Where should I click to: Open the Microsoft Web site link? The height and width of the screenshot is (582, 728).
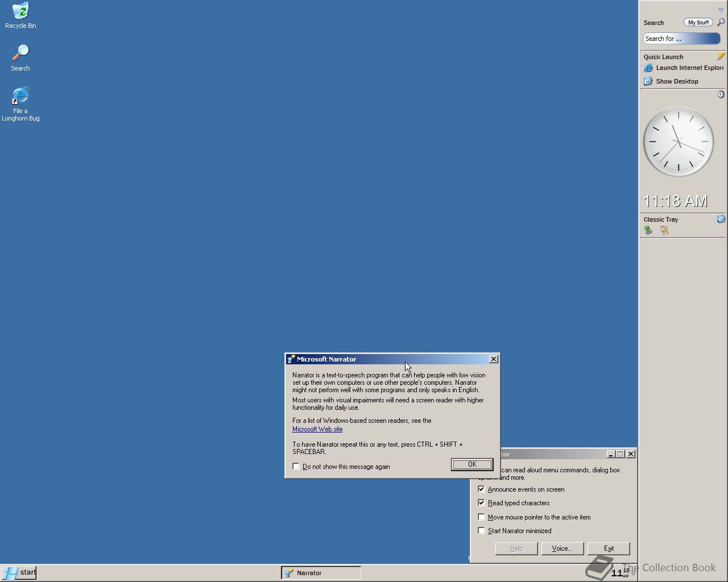(x=317, y=429)
